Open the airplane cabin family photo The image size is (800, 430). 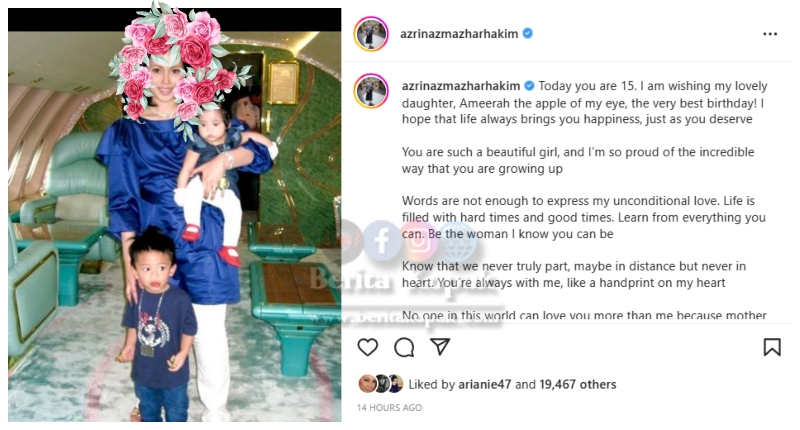[174, 215]
